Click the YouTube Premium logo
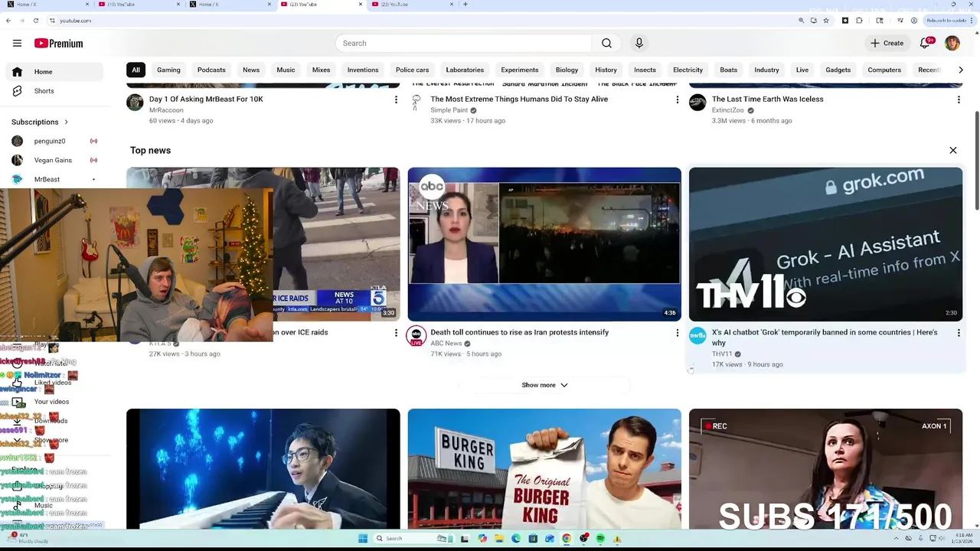 (58, 43)
